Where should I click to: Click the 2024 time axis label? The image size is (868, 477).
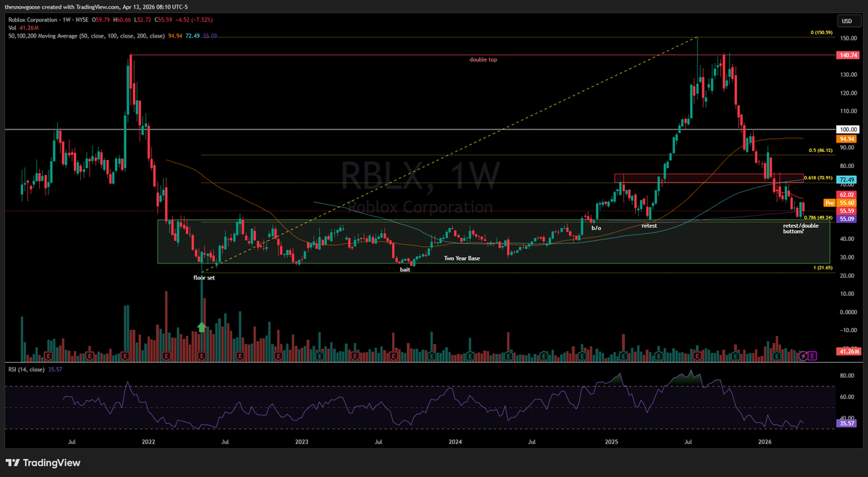pos(455,441)
